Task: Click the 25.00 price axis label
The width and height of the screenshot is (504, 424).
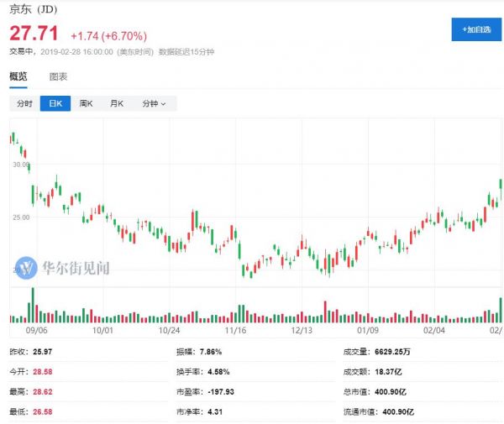Action: pyautogui.click(x=18, y=217)
